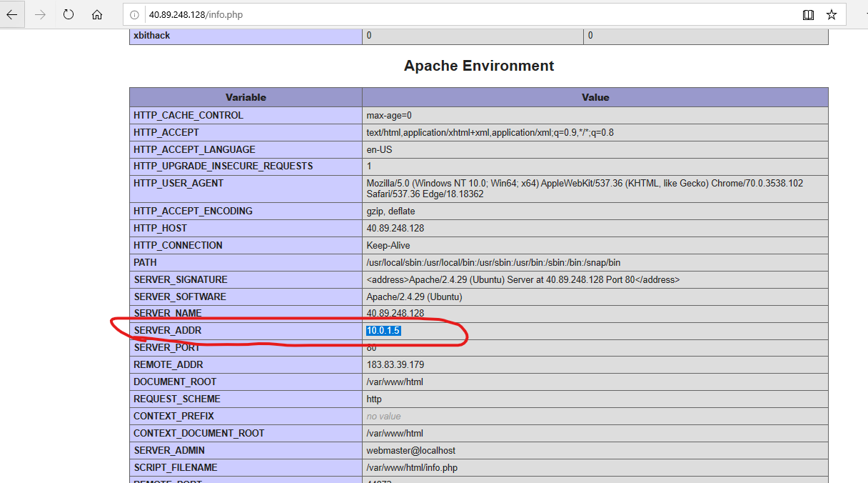Click the Apache Environment heading

tap(479, 66)
